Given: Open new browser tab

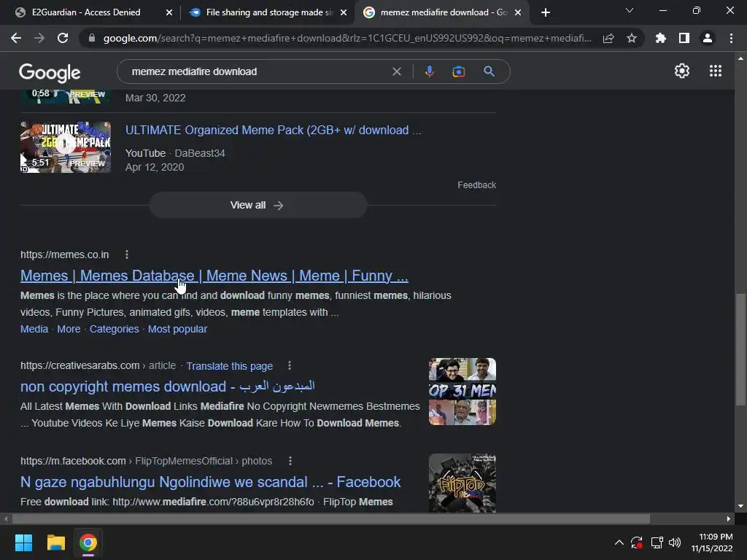Looking at the screenshot, I should pyautogui.click(x=546, y=12).
